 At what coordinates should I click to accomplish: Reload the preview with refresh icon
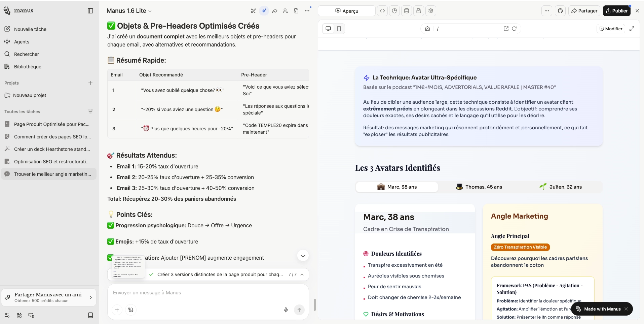(514, 29)
